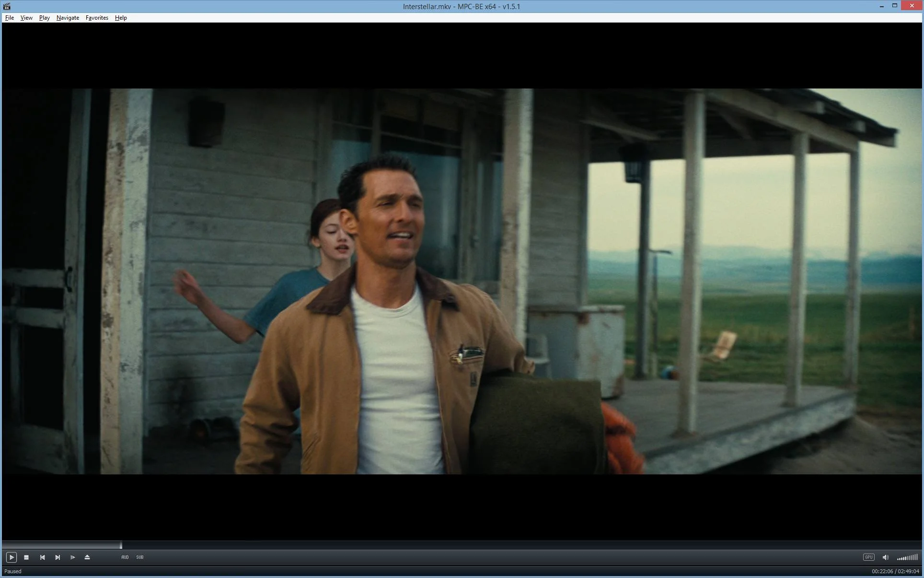Set volume on the volume bar slider

[x=907, y=557]
